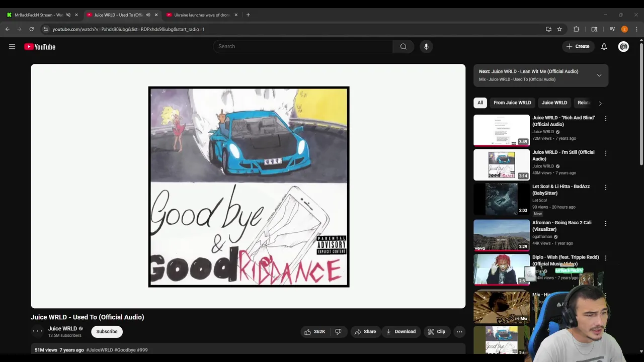Viewport: 644px width, 362px height.
Task: Open the #999 hashtag link
Action: tap(142, 350)
